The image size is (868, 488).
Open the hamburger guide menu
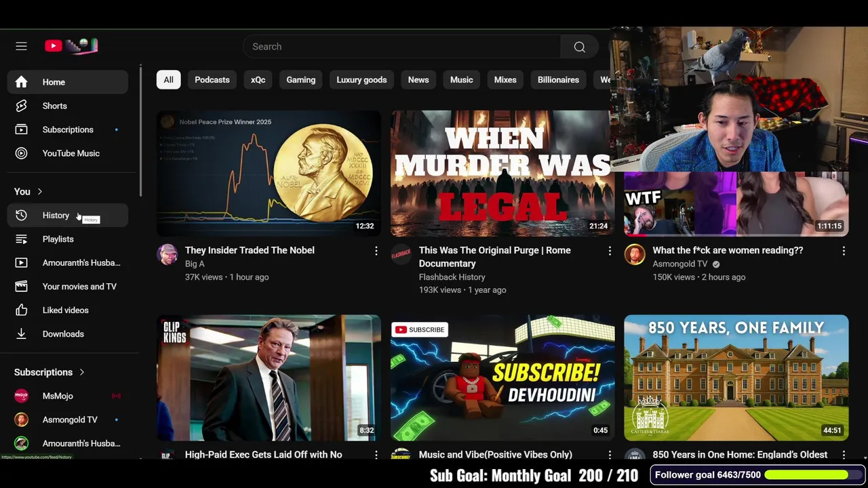(x=21, y=46)
